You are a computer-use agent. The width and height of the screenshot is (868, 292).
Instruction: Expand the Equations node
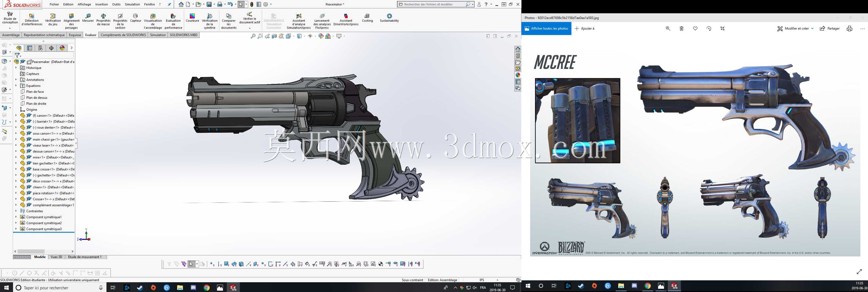[x=16, y=85]
